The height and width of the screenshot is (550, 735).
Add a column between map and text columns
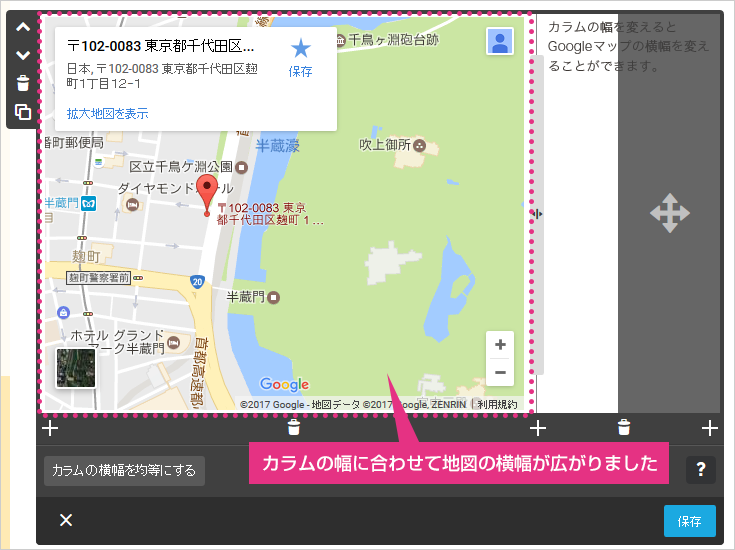pyautogui.click(x=538, y=428)
